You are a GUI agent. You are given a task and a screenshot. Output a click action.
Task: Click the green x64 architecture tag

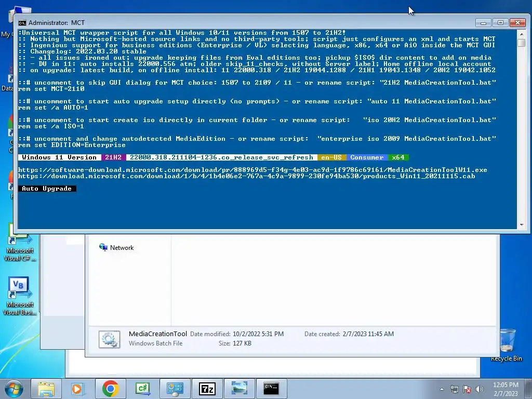tap(398, 157)
